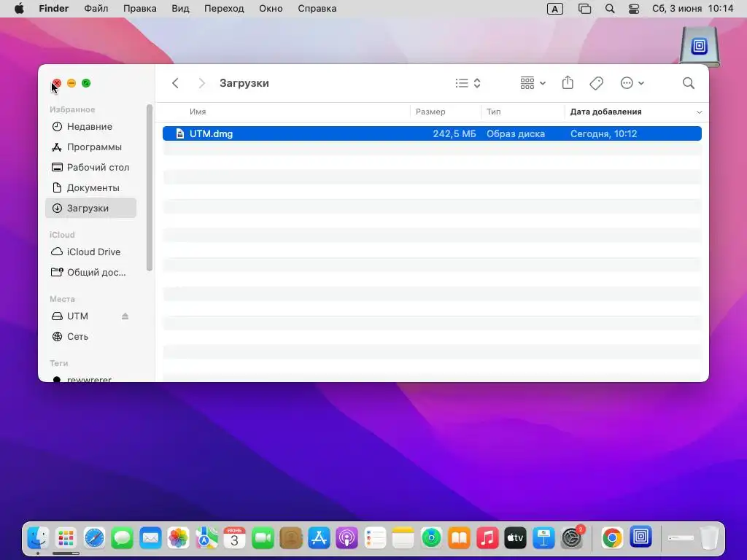Image resolution: width=747 pixels, height=560 pixels.
Task: Open the More actions ellipsis menu
Action: tap(632, 83)
